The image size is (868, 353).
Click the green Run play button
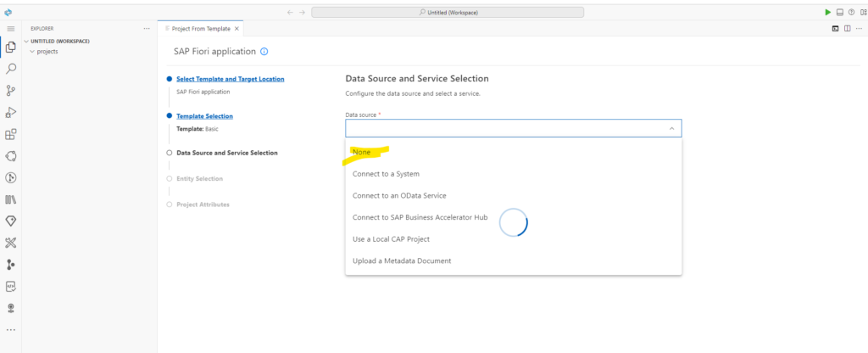click(x=828, y=12)
